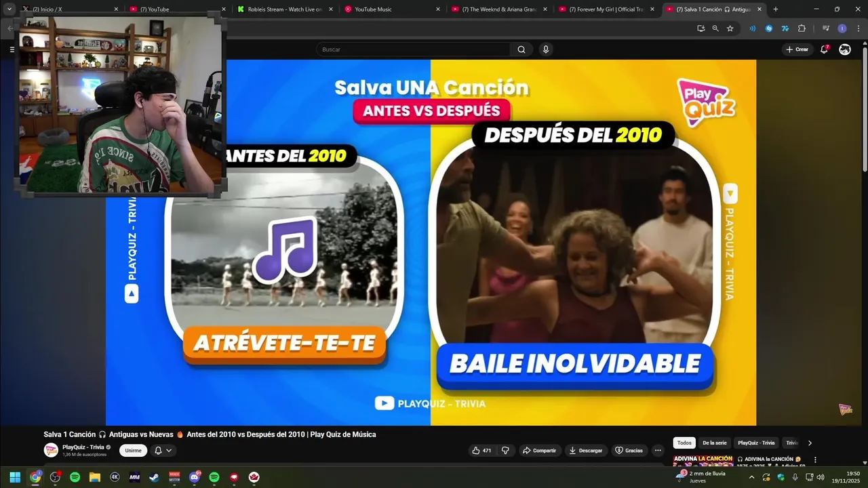Click the 7TV extension icon
The width and height of the screenshot is (868, 488).
(x=785, y=28)
